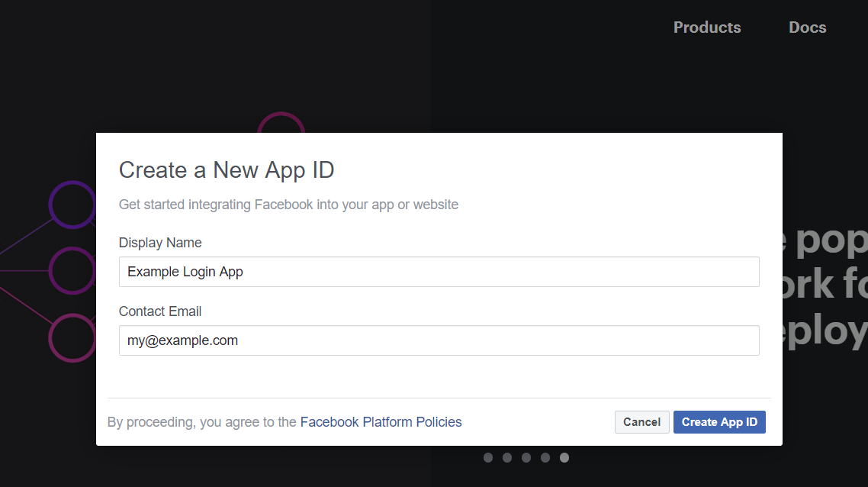The image size is (868, 487).
Task: Select the first carousel dot
Action: tap(487, 458)
